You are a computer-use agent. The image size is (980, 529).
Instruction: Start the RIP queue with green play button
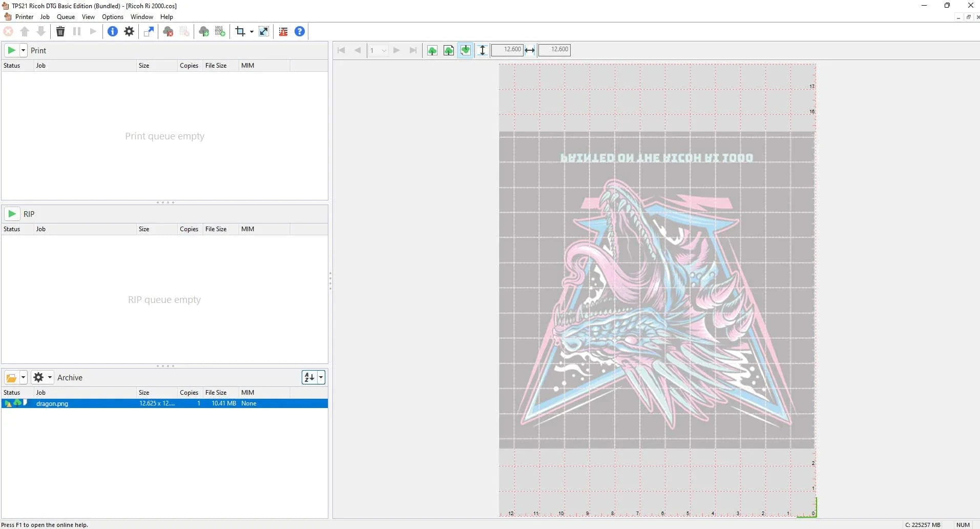point(12,214)
